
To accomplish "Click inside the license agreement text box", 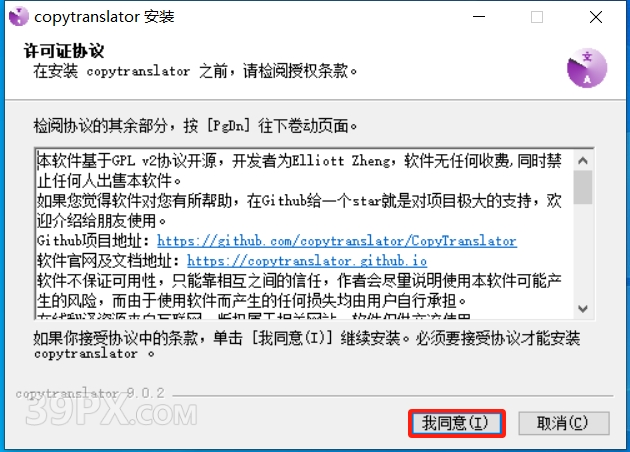I will point(304,234).
